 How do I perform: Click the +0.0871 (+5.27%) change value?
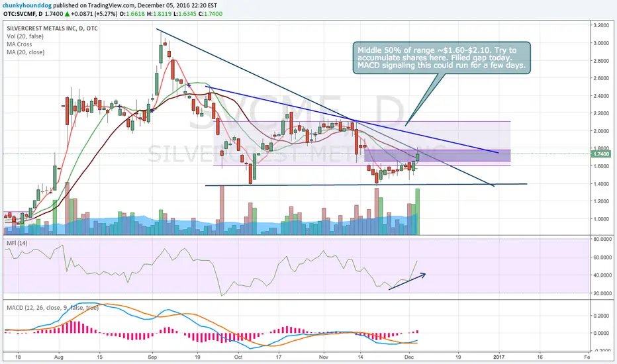pos(93,14)
